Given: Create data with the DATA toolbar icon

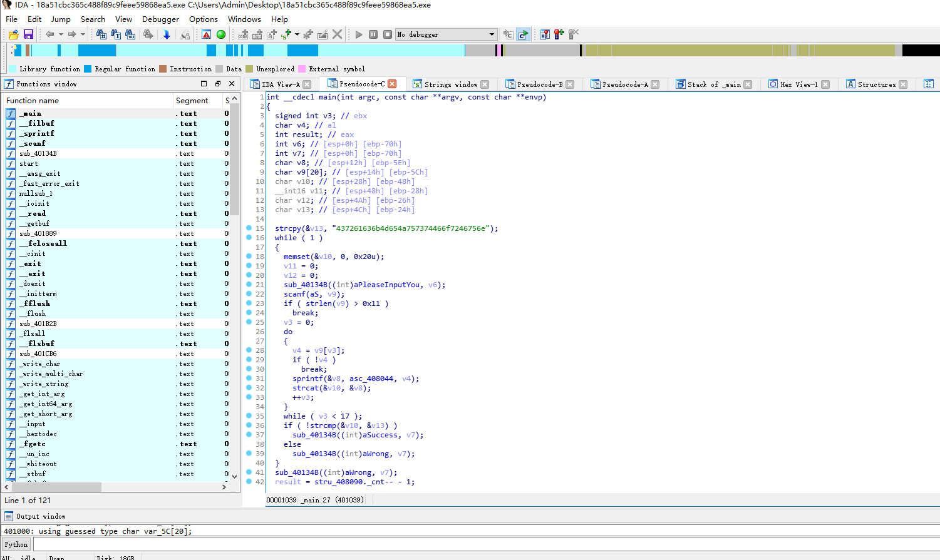Looking at the screenshot, I should pyautogui.click(x=257, y=34).
